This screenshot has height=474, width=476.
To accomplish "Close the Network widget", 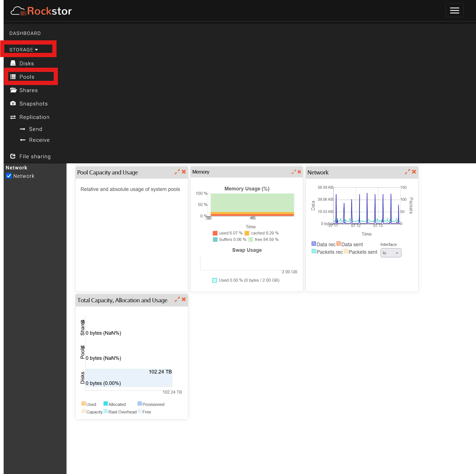I will coord(414,172).
